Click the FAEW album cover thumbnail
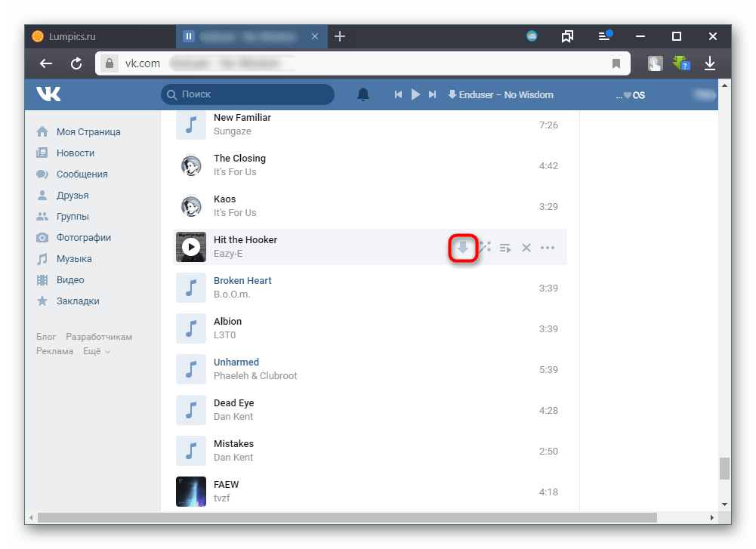This screenshot has width=756, height=549. 191,492
